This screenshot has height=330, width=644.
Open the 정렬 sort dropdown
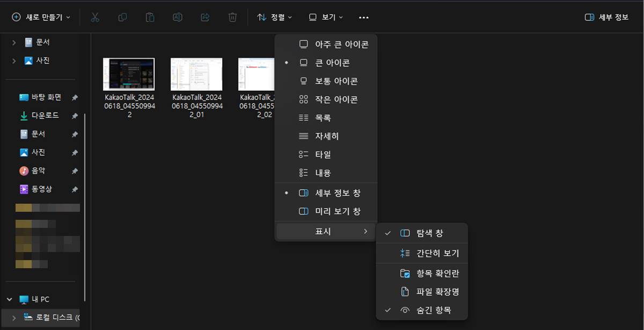click(x=275, y=17)
